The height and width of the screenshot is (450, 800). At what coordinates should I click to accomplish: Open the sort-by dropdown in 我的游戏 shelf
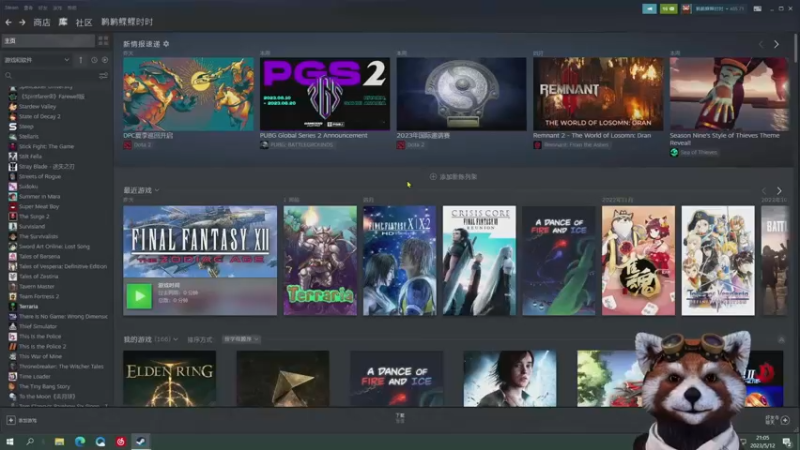[241, 339]
